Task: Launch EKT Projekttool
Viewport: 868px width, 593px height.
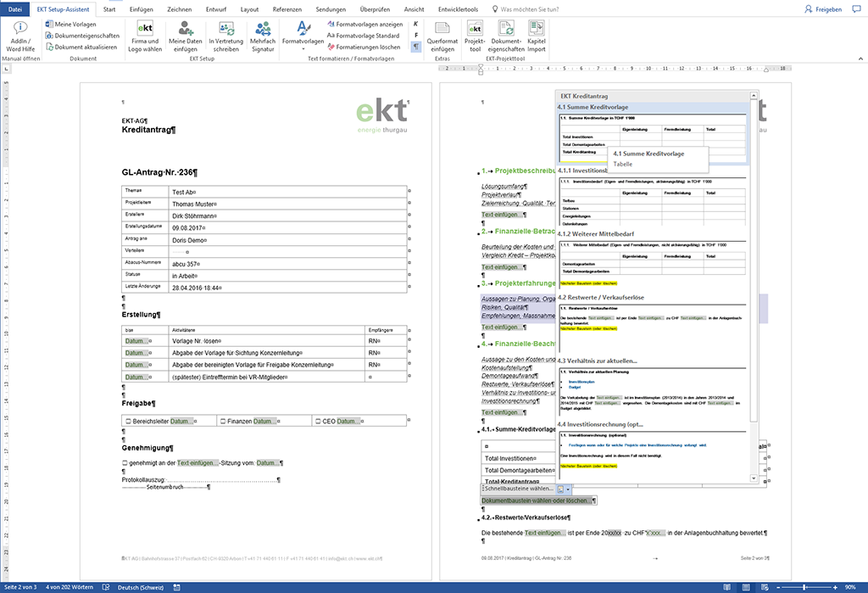Action: point(475,36)
